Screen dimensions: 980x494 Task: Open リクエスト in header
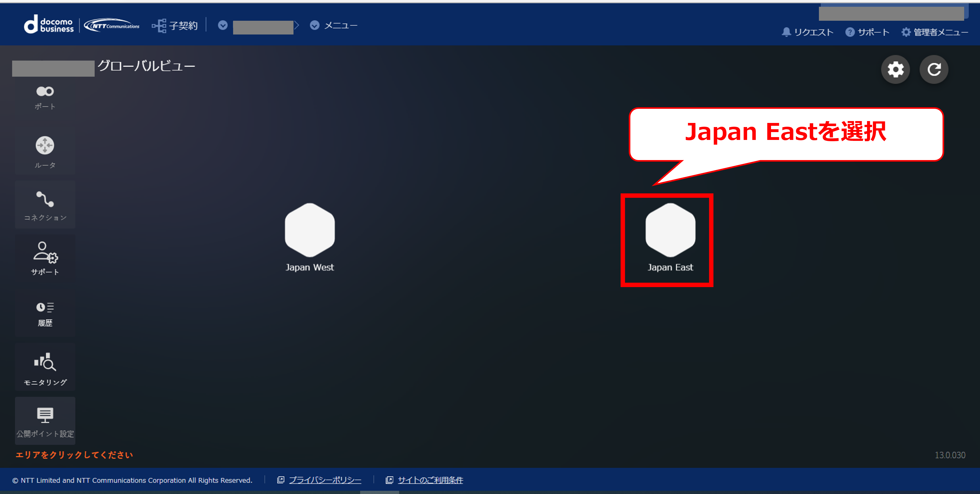point(814,32)
